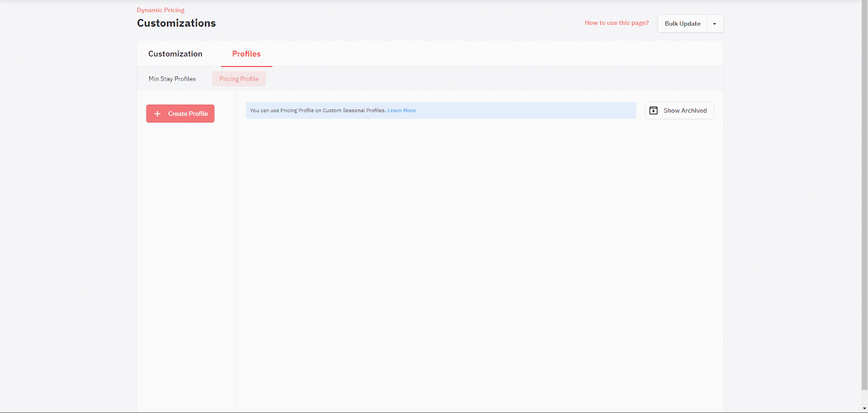Click the scrollbar down arrow

[864, 408]
